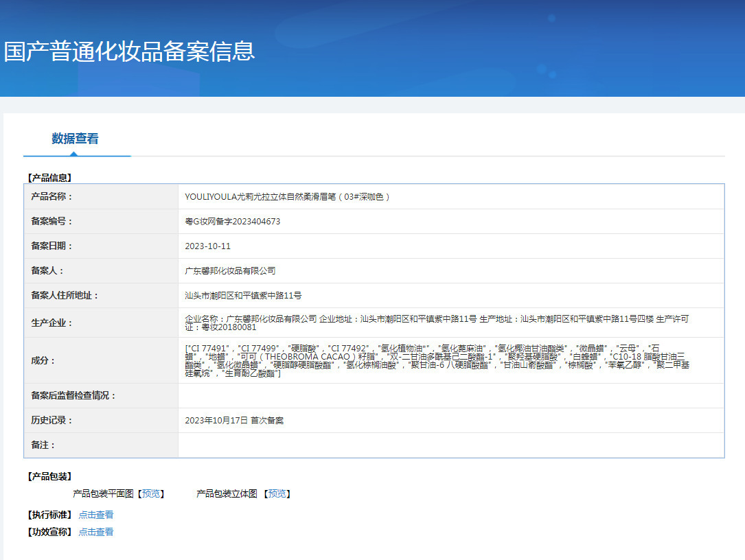Viewport: 745px width, 560px height.
Task: Select the page title 国产普通化妆品备案信息
Action: 129,51
